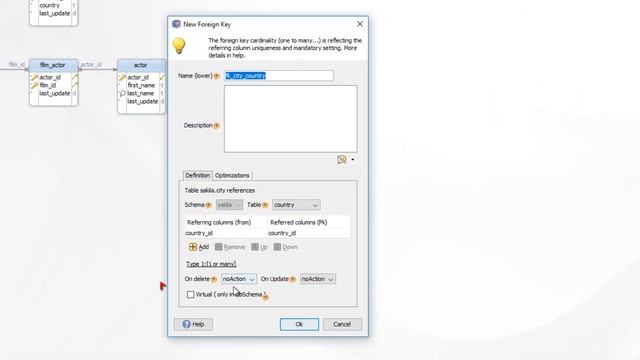640x360 pixels.
Task: Open the On delete noAction dropdown
Action: [x=239, y=279]
